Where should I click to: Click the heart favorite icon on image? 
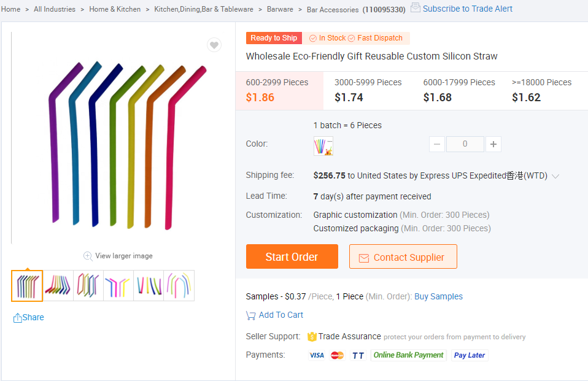tap(214, 45)
